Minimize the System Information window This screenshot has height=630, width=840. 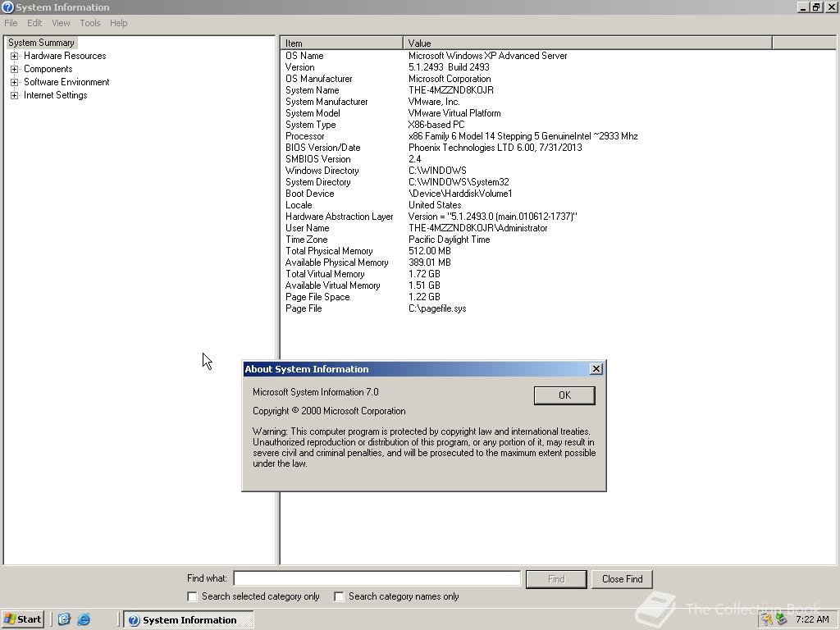click(802, 7)
